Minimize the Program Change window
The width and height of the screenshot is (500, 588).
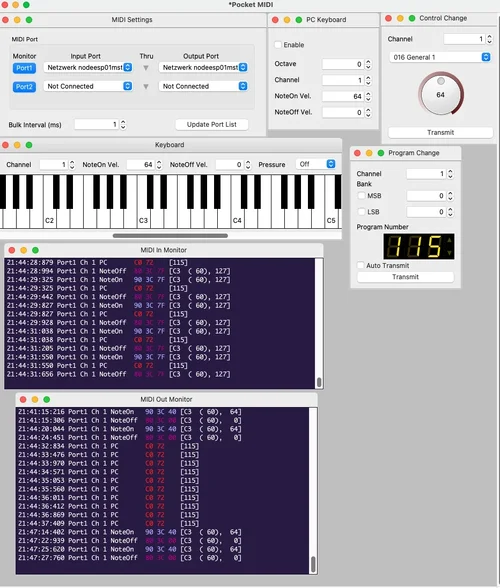369,153
